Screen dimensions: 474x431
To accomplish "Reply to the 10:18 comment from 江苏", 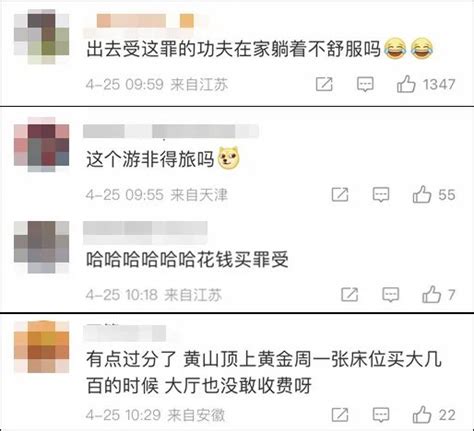I will tap(390, 295).
